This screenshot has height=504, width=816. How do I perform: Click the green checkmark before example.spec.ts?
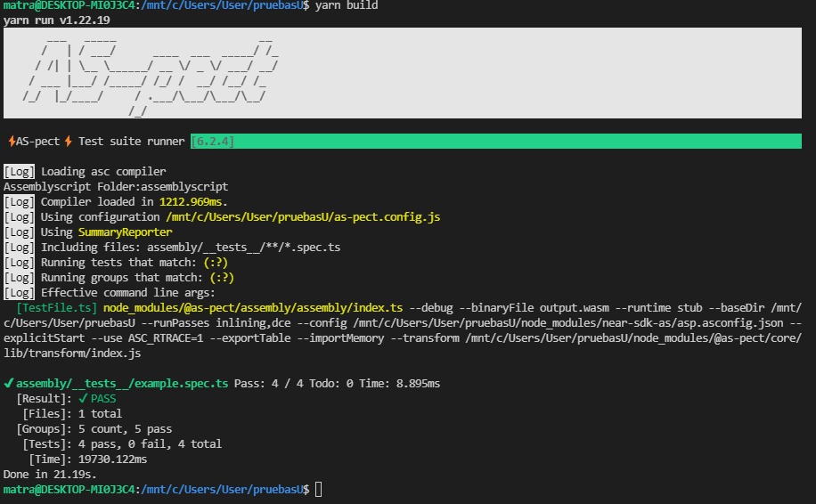tap(8, 383)
